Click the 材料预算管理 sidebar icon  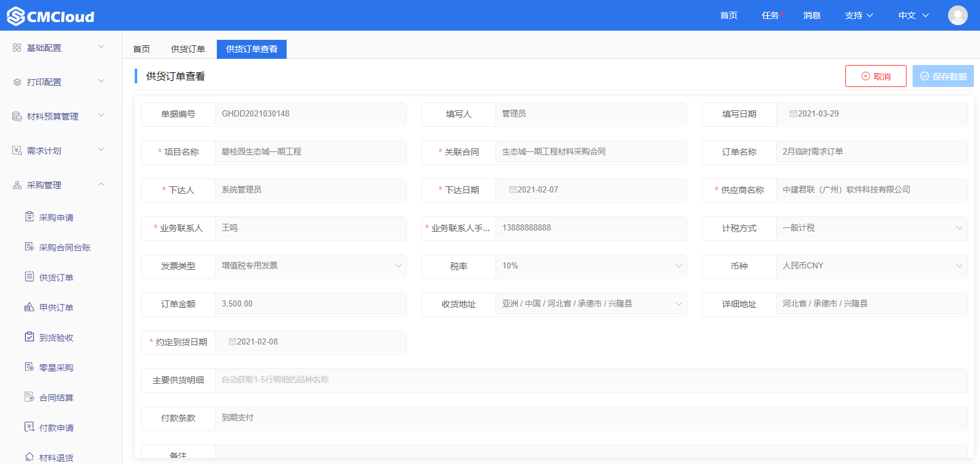click(x=17, y=116)
